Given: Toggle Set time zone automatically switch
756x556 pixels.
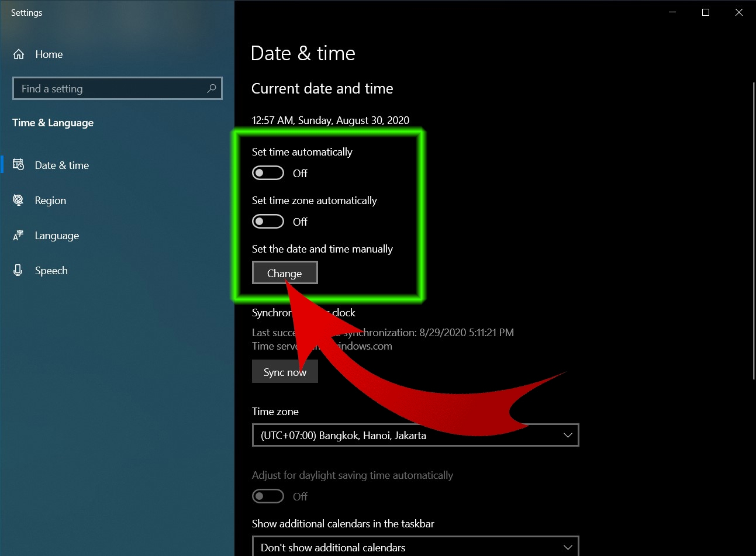Looking at the screenshot, I should 268,222.
